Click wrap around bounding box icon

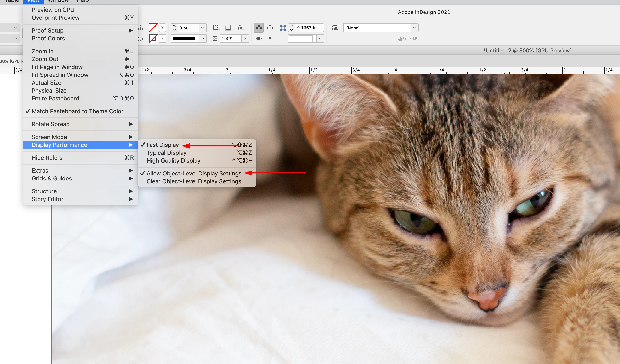click(x=270, y=28)
